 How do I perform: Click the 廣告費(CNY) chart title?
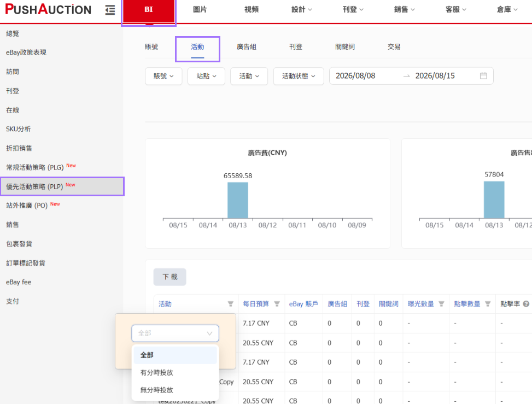tap(267, 153)
